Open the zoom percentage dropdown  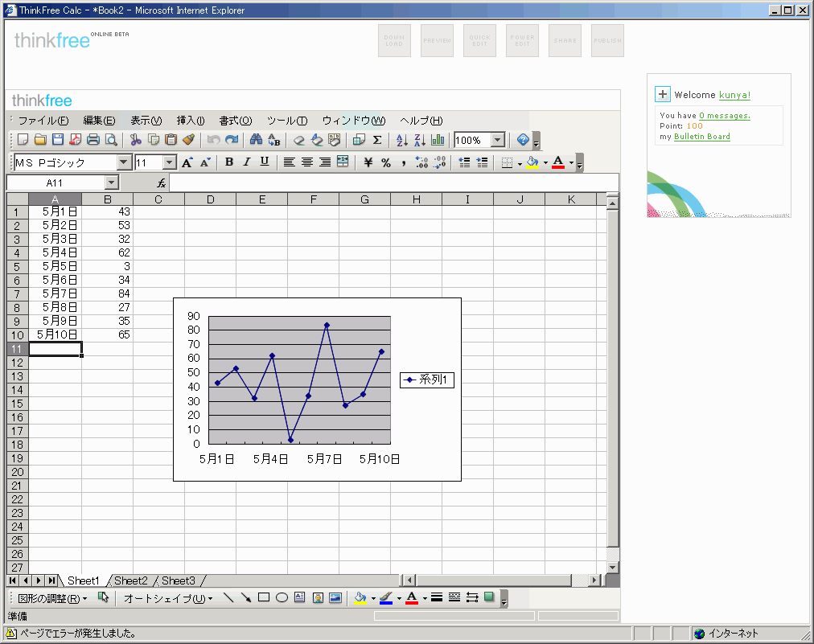[x=497, y=140]
